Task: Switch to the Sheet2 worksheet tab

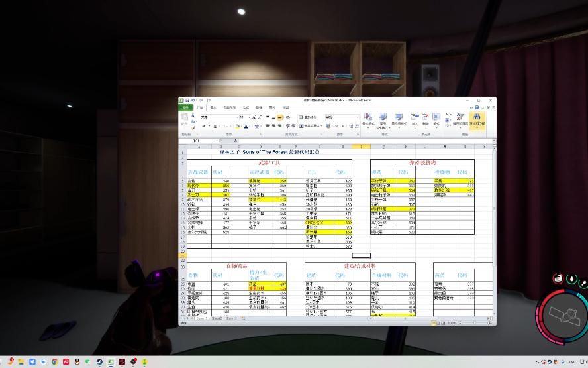Action: 217,318
